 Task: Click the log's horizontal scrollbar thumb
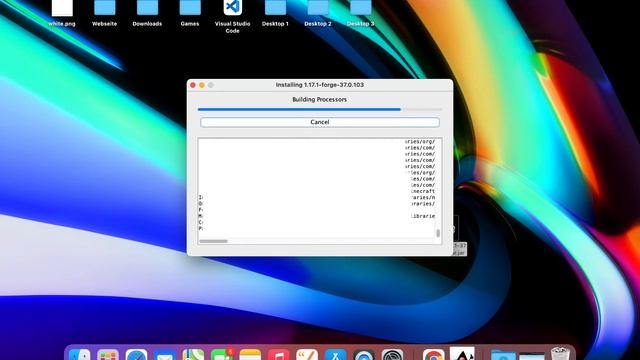tap(213, 241)
